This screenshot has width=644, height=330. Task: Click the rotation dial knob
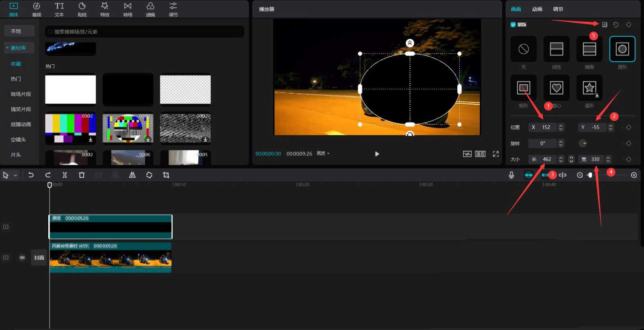(x=583, y=143)
